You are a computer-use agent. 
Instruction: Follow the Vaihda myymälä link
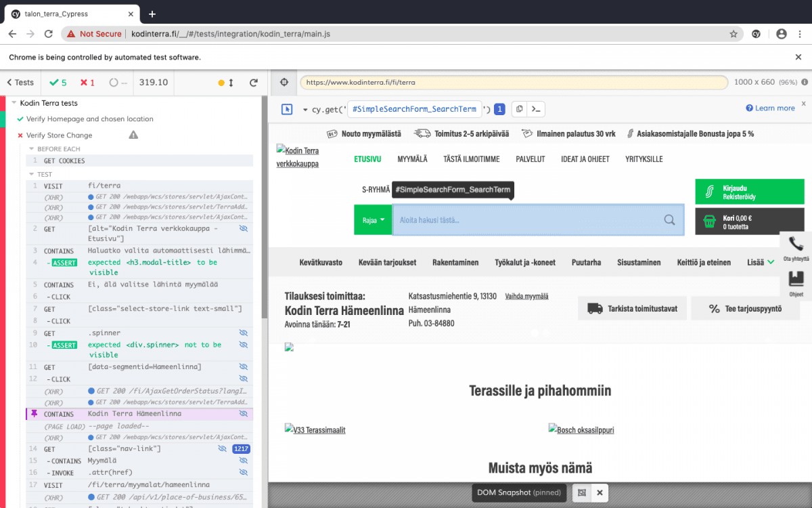tap(526, 296)
